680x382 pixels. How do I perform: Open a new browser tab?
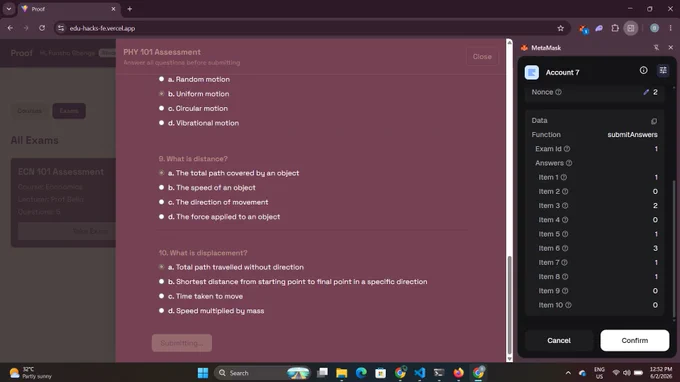pyautogui.click(x=129, y=9)
